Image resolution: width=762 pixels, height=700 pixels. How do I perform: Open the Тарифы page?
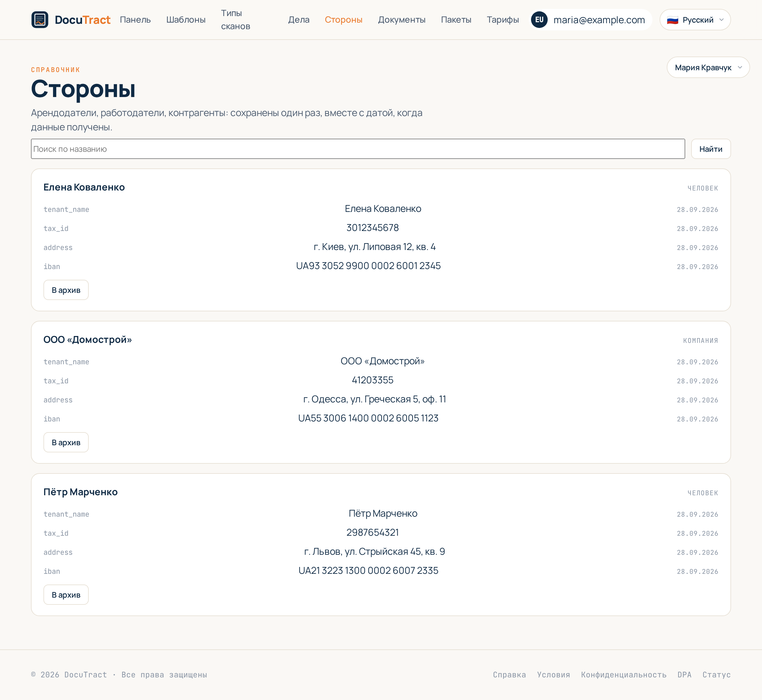point(502,20)
